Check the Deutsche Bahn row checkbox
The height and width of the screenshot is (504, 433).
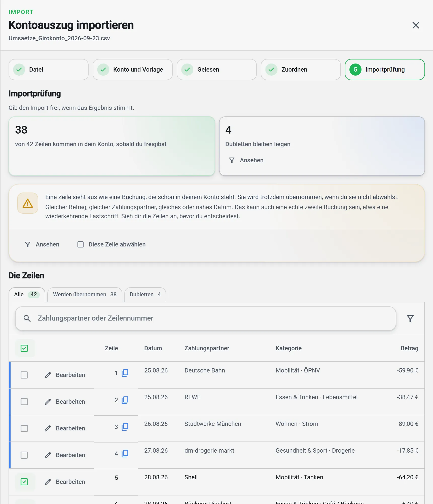(x=24, y=375)
